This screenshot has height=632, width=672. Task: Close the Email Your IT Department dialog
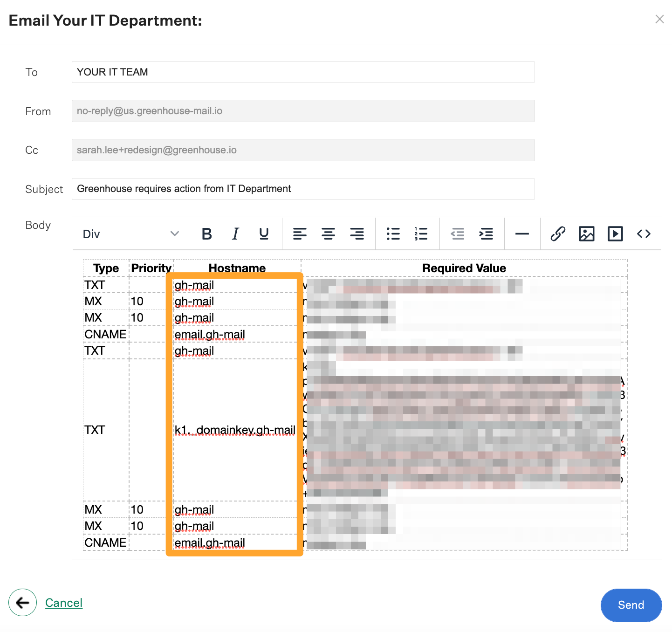pyautogui.click(x=659, y=19)
